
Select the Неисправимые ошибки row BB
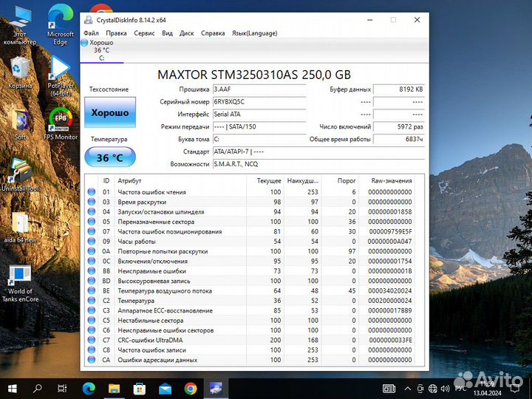click(x=250, y=270)
